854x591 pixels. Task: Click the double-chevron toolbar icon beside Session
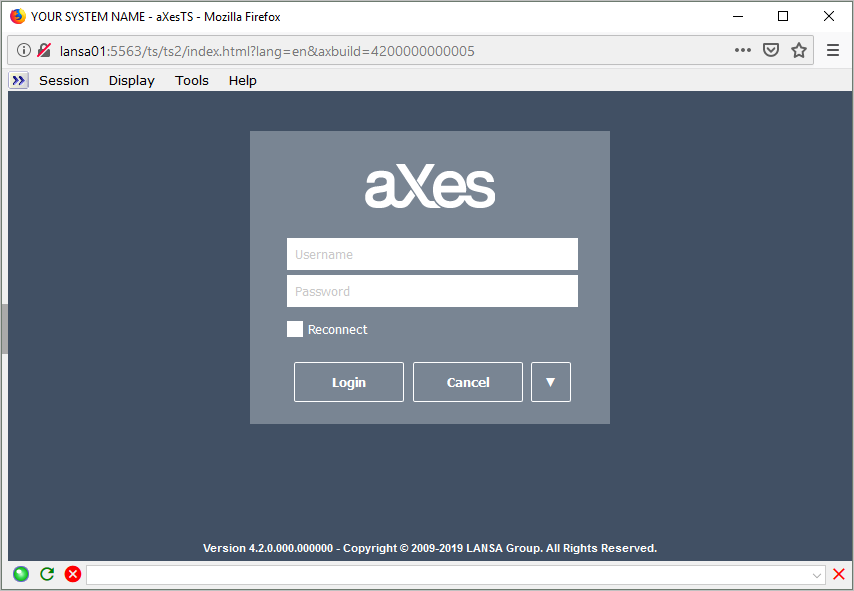pyautogui.click(x=19, y=81)
